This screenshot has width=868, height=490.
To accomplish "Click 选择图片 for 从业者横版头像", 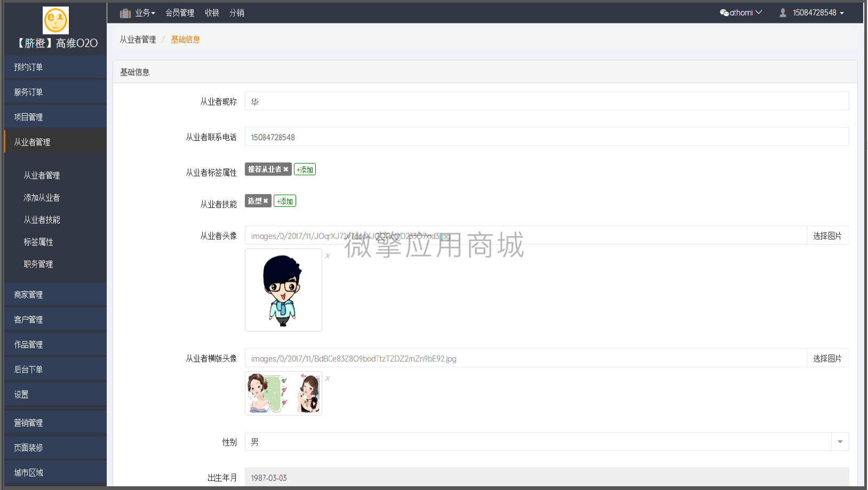I will 827,358.
